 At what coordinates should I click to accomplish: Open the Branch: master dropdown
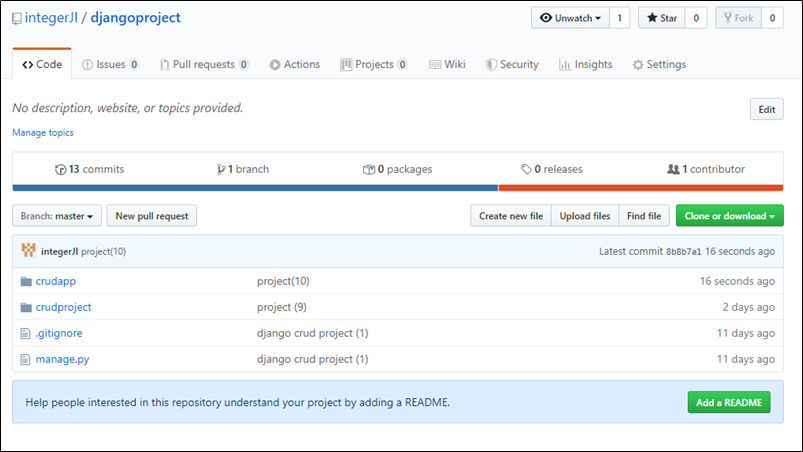point(57,216)
